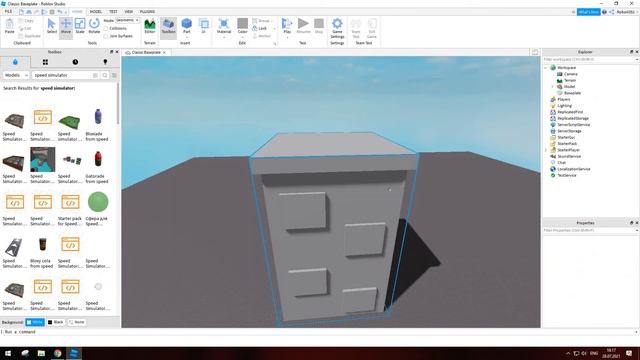Viewport: 640px width, 360px height.
Task: Open the Models category dropdown
Action: (x=16, y=75)
